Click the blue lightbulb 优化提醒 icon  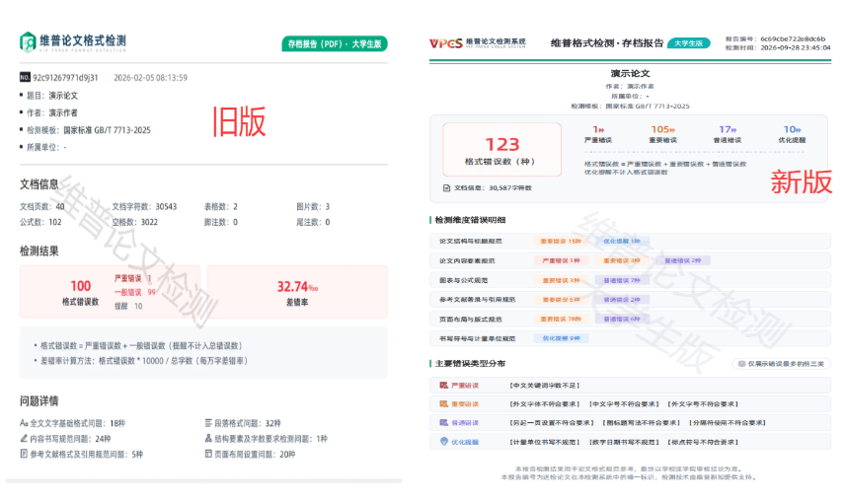click(444, 442)
